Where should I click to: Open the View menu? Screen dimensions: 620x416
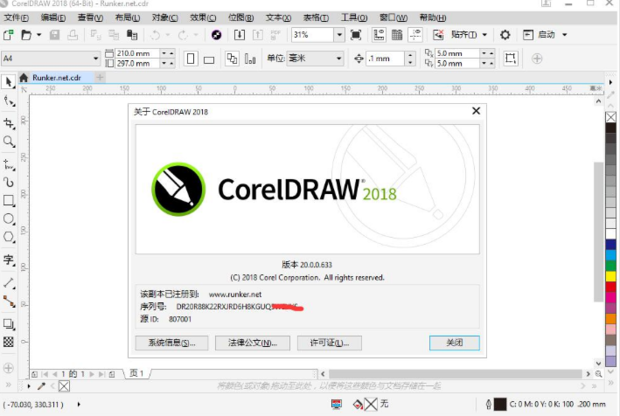[x=90, y=18]
